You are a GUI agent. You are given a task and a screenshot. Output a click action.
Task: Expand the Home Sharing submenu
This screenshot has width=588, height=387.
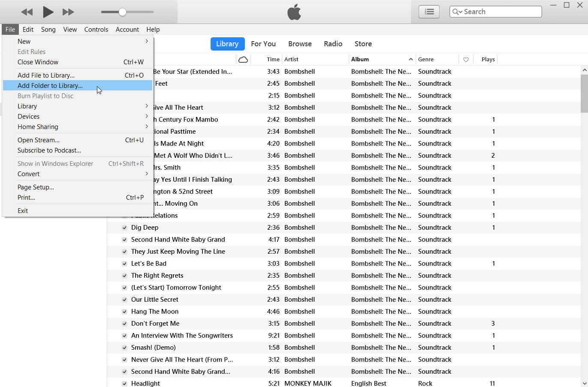pos(78,127)
